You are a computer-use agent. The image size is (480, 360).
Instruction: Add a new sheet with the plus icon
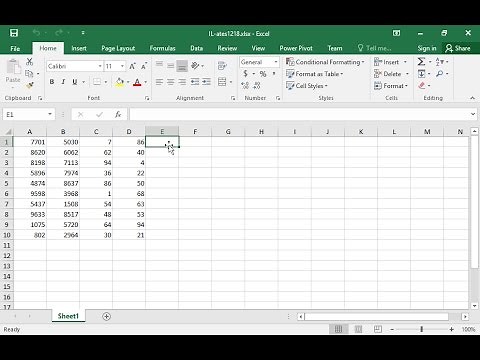(x=106, y=316)
